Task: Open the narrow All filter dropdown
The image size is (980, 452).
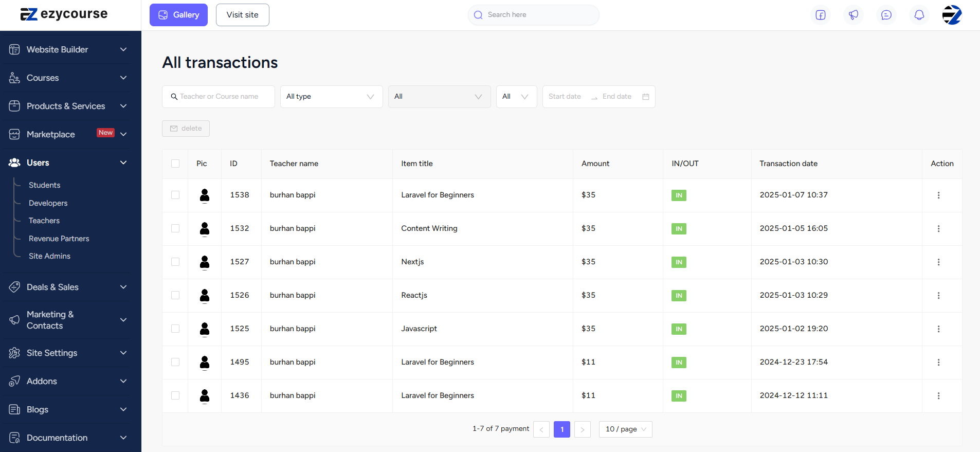Action: 516,97
